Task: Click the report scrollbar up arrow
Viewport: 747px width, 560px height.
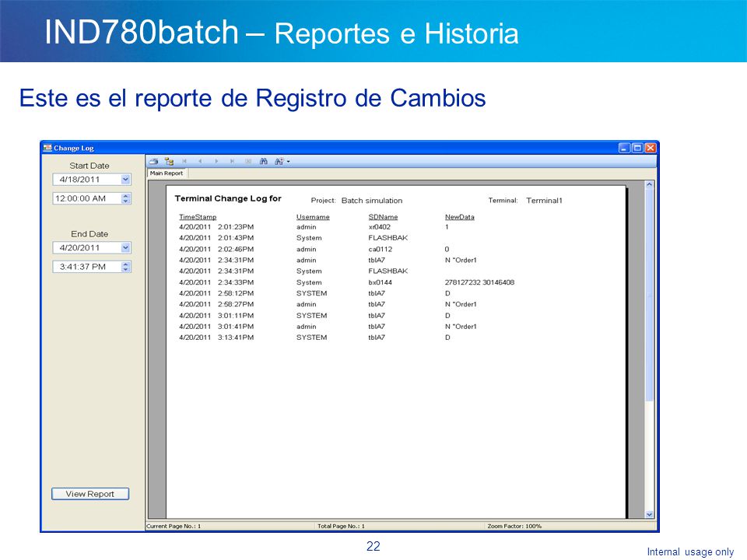Action: tap(649, 184)
